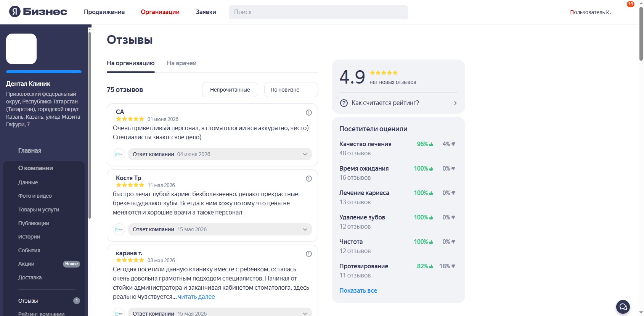Open Организации in top menu
This screenshot has width=644, height=316.
tap(160, 12)
